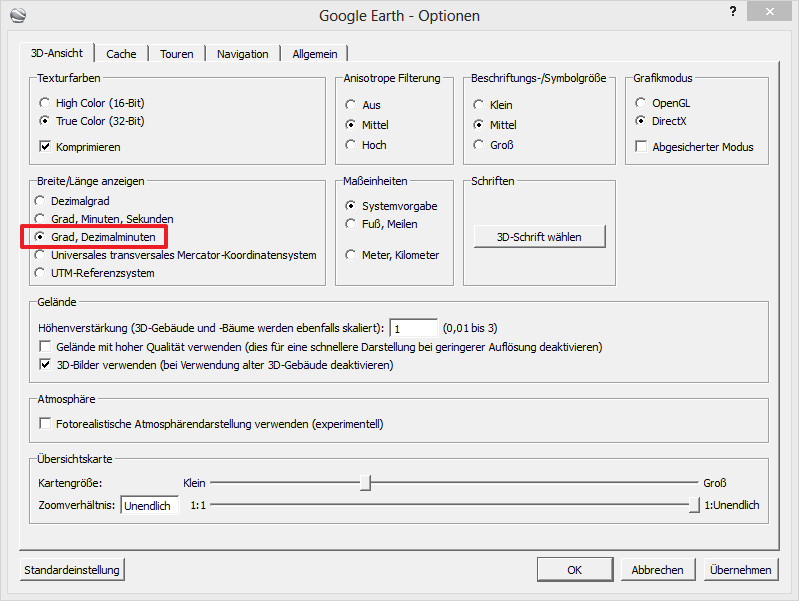The width and height of the screenshot is (799, 601).
Task: Enable Abgesicherter Modus checkbox
Action: [x=695, y=147]
